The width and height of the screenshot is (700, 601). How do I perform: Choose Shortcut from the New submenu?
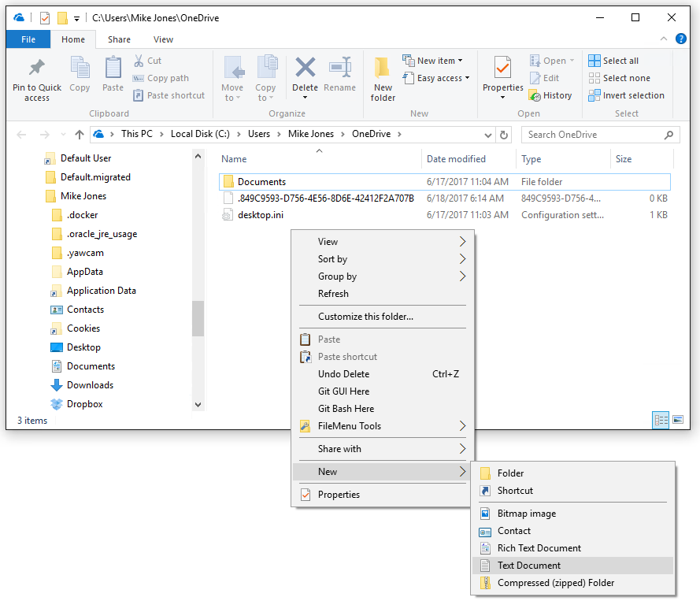point(572,491)
